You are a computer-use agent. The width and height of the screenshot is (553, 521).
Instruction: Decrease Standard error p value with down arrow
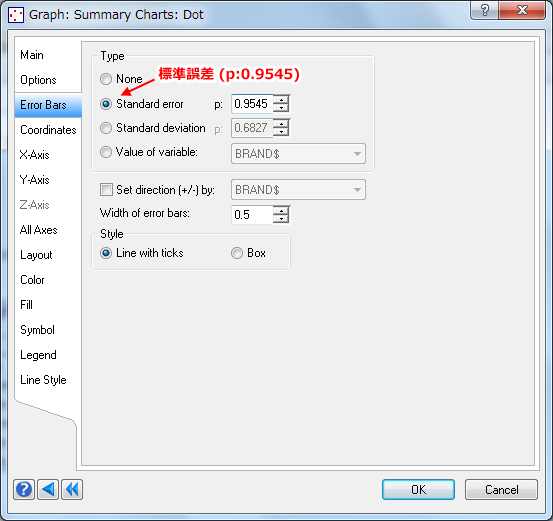click(x=281, y=108)
